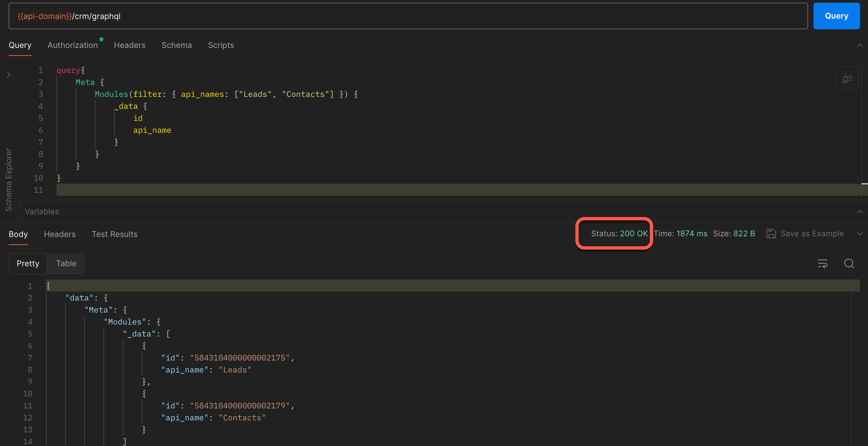Screen dimensions: 868x446
Task: Open the request Headers tab
Action: [129, 45]
